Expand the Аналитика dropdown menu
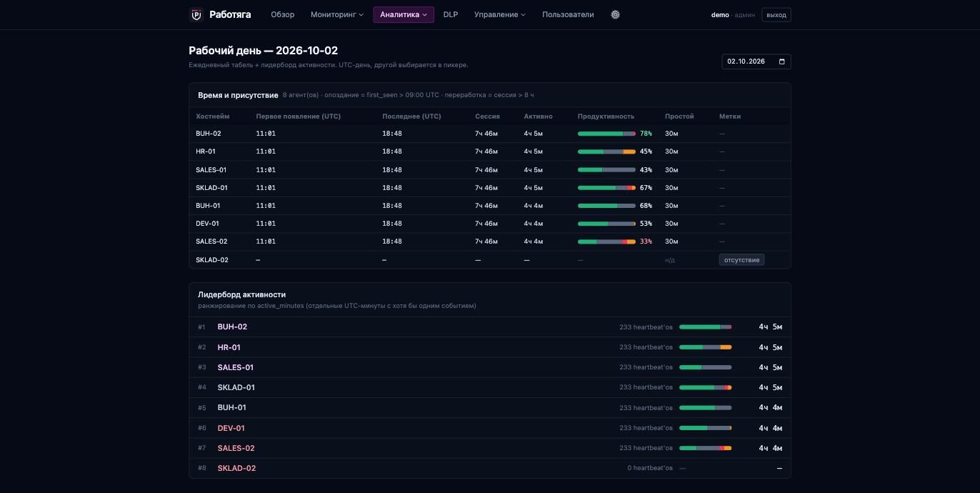The height and width of the screenshot is (493, 980). [404, 14]
